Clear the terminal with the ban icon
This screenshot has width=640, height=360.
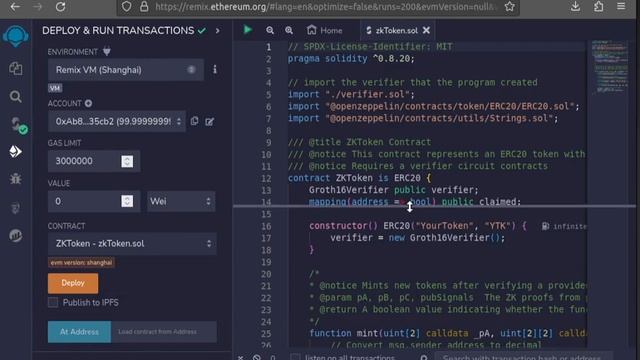coord(257,357)
